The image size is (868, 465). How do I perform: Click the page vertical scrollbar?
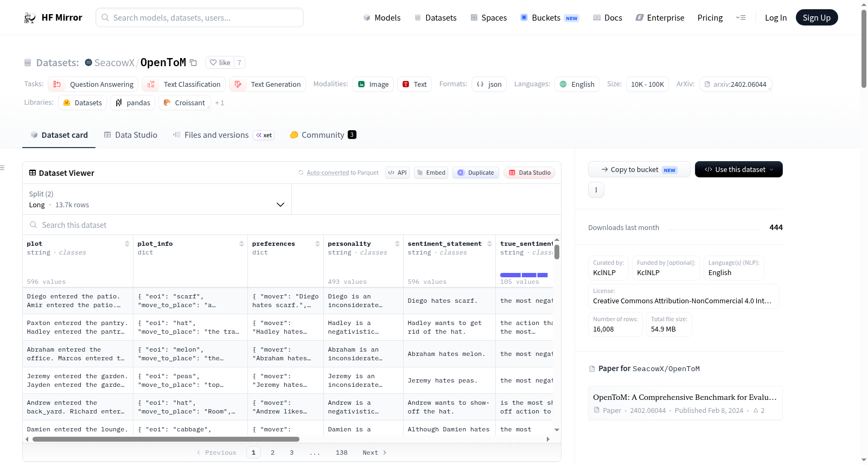pyautogui.click(x=864, y=49)
